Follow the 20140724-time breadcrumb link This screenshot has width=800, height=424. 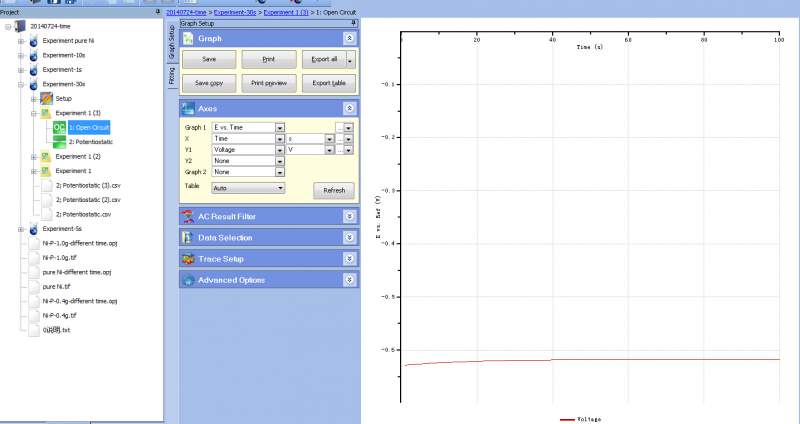(186, 12)
